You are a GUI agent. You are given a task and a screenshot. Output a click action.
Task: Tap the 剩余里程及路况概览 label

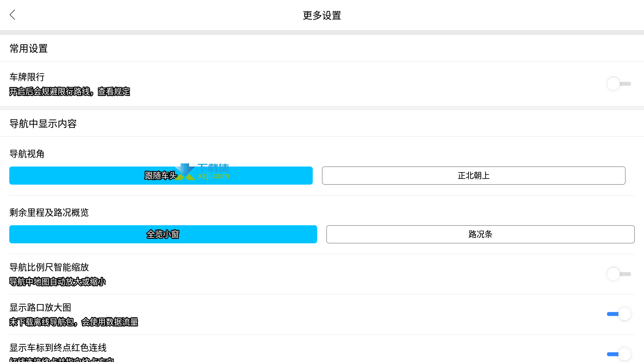pyautogui.click(x=49, y=212)
